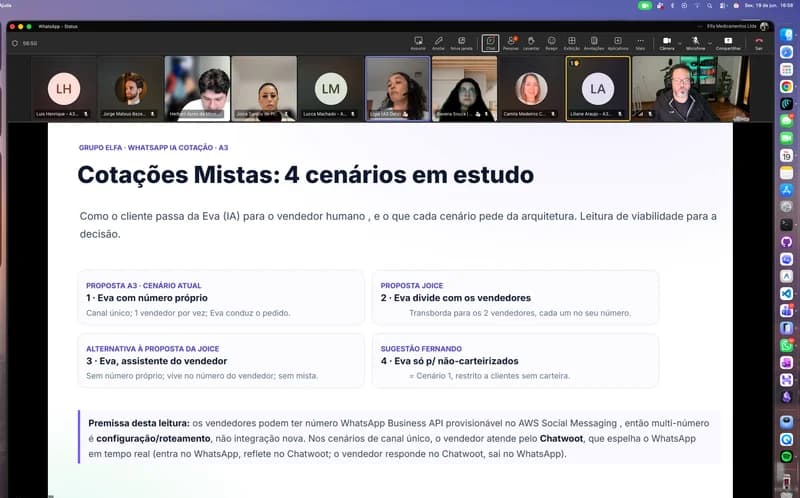Open WhatsApp from the Dock
This screenshot has width=800, height=498.
pyautogui.click(x=786, y=345)
